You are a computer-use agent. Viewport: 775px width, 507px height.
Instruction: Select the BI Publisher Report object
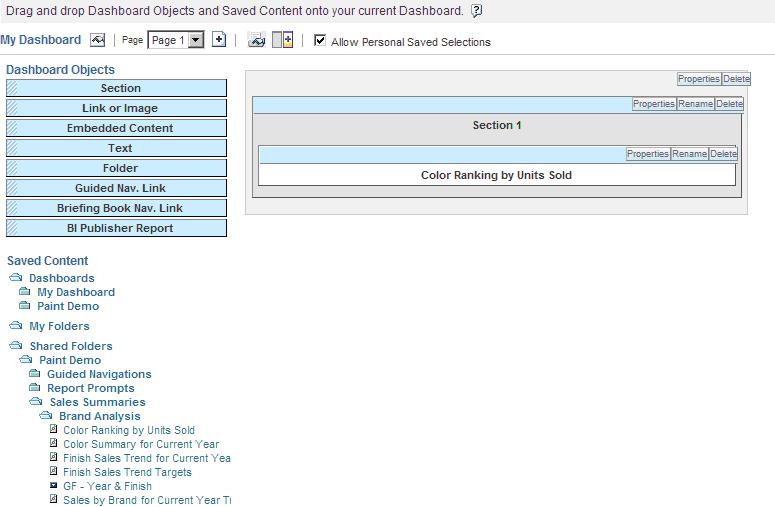pos(120,228)
